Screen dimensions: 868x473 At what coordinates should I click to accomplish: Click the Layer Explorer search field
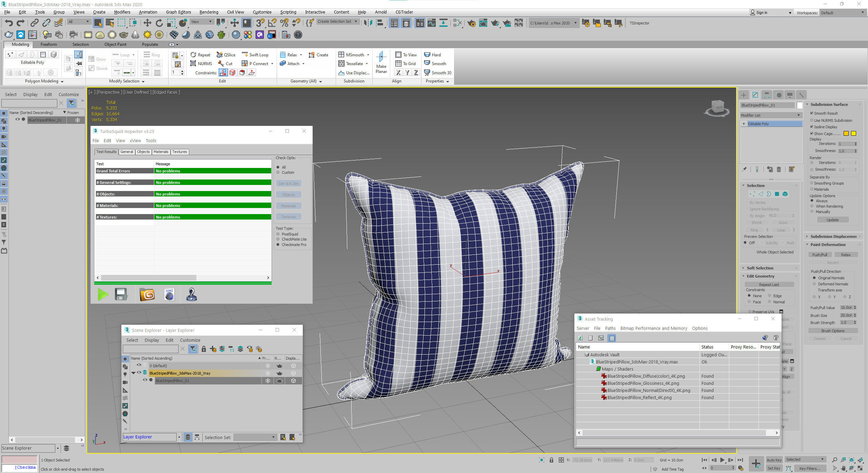[151, 349]
